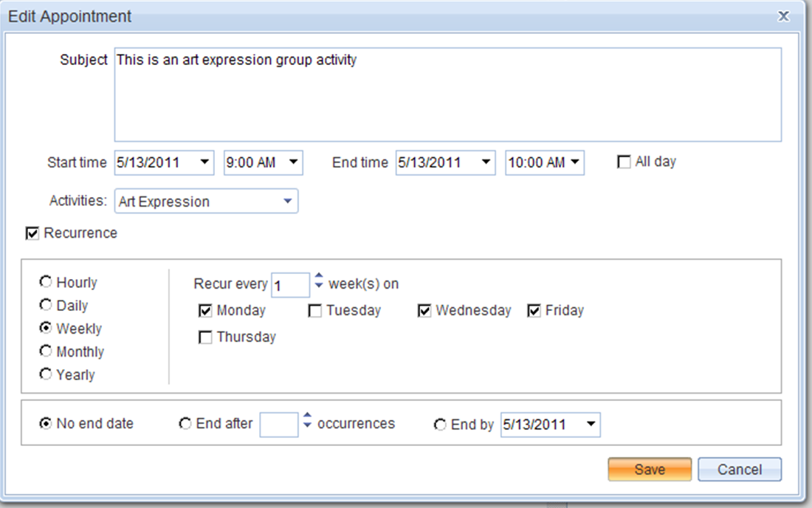Viewport: 812px width, 508px height.
Task: Uncheck the Recurrence checkbox
Action: pyautogui.click(x=32, y=233)
